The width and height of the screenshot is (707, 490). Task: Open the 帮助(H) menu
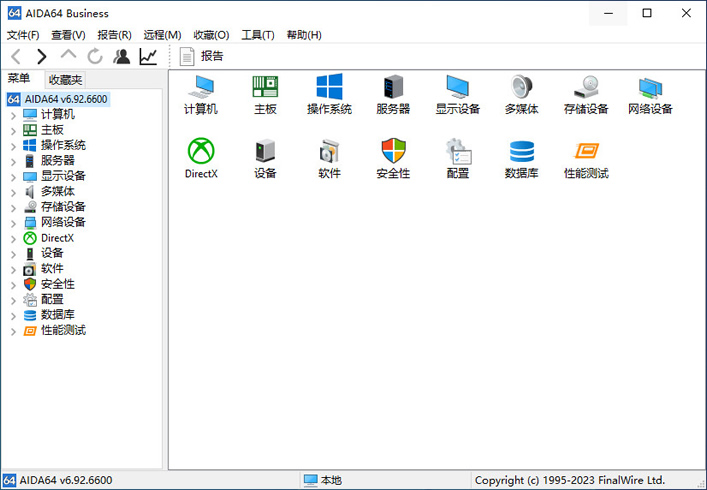click(304, 35)
